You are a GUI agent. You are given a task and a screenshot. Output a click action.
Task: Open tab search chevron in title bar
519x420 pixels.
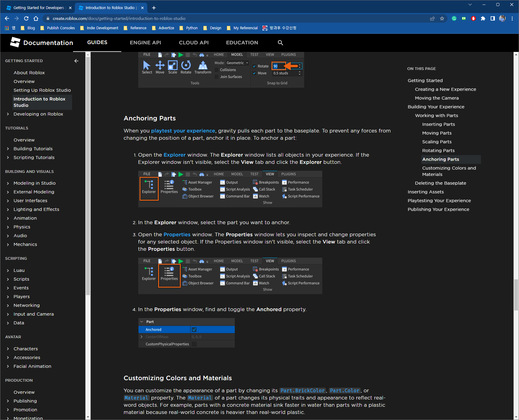click(470, 5)
